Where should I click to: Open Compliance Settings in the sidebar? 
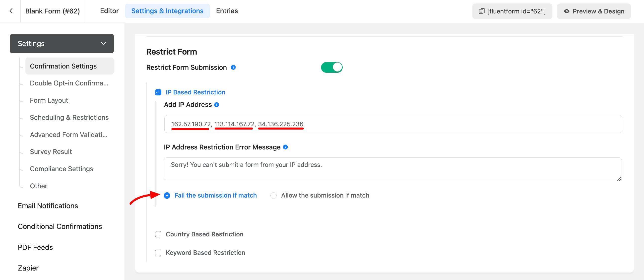pos(62,169)
